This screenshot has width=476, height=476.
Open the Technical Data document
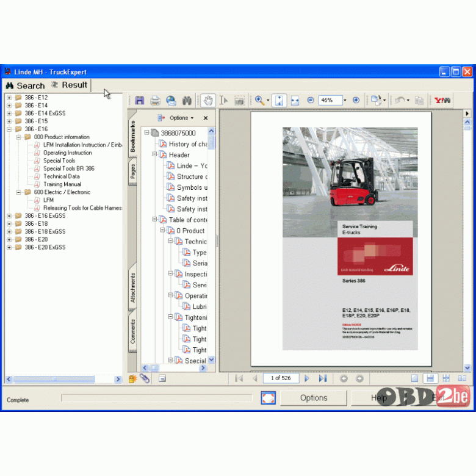point(62,176)
